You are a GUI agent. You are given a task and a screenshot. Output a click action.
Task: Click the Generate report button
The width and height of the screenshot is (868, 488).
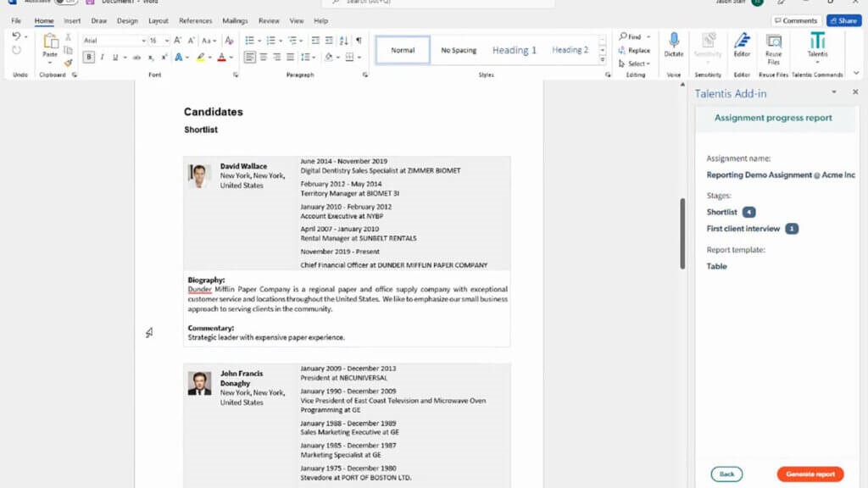pos(810,474)
